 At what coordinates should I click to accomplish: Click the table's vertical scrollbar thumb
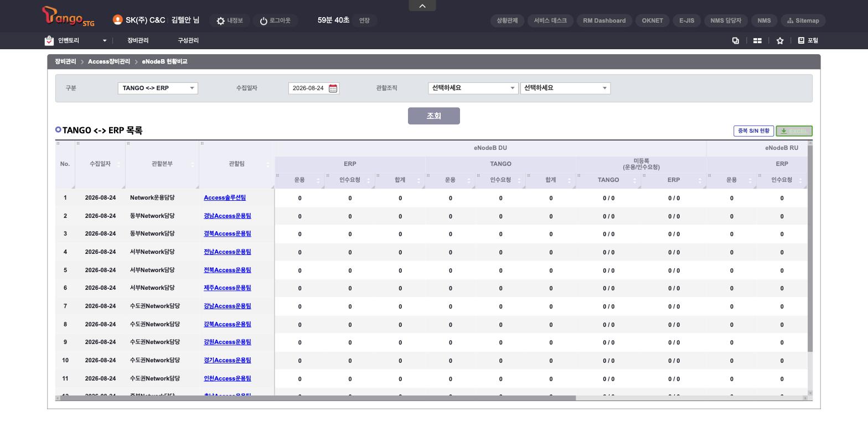coord(810,248)
